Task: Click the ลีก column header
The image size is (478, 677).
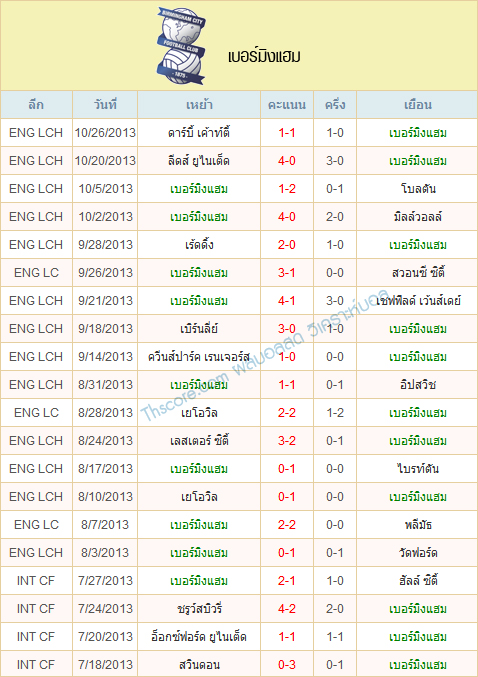Action: (36, 105)
